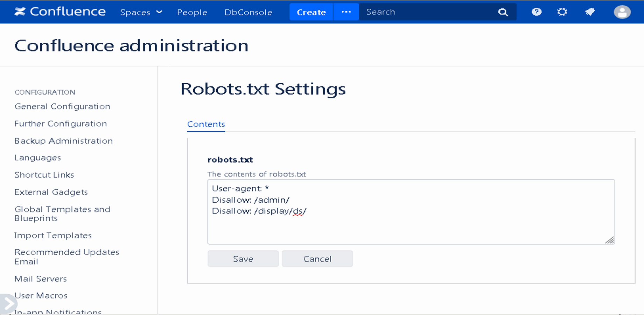Open the administration gear icon
This screenshot has width=644, height=315.
click(562, 12)
